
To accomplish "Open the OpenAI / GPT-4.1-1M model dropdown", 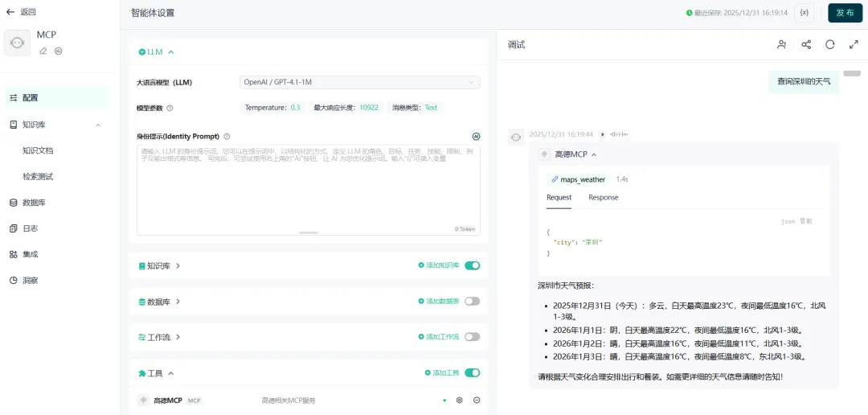I will (x=359, y=82).
